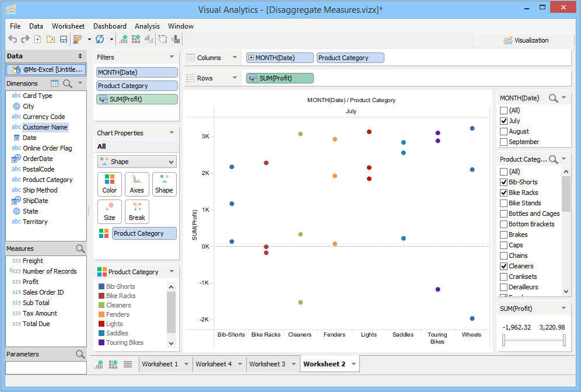Uncheck the July month filter

(x=503, y=121)
